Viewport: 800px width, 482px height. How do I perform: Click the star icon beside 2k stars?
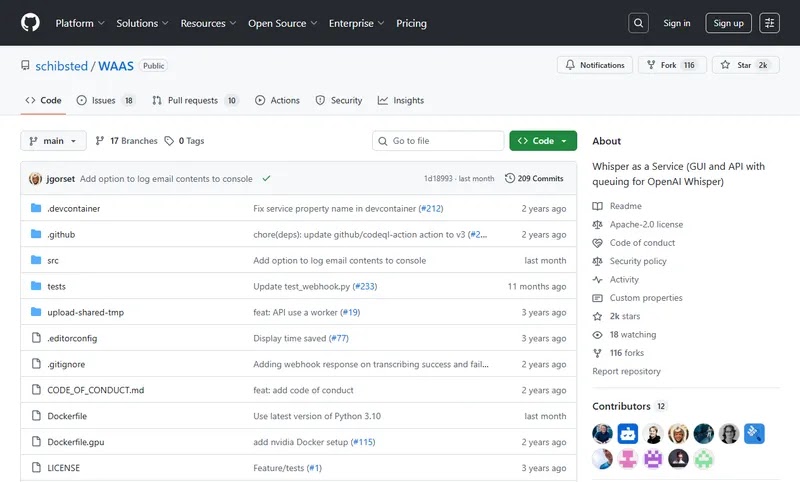[597, 316]
